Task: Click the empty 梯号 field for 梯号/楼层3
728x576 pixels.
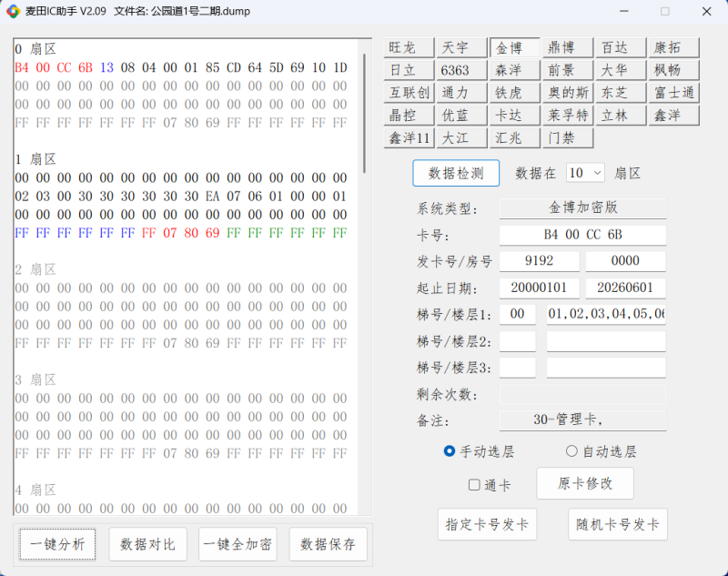Action: pos(518,368)
